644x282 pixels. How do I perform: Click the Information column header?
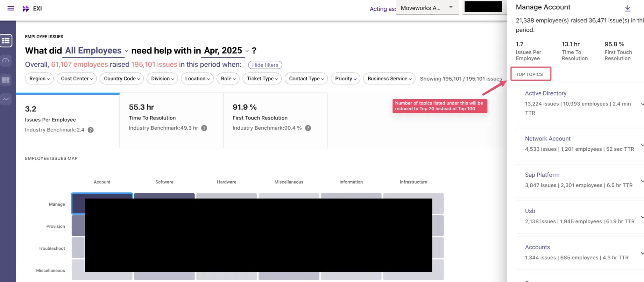(x=351, y=182)
